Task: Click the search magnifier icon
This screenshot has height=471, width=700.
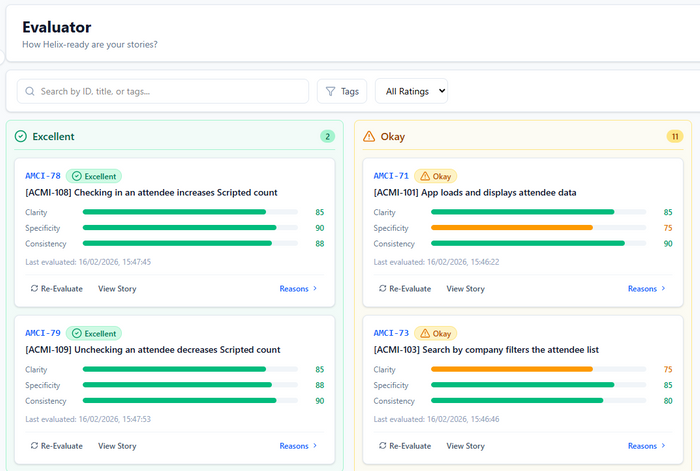Action: coord(30,92)
